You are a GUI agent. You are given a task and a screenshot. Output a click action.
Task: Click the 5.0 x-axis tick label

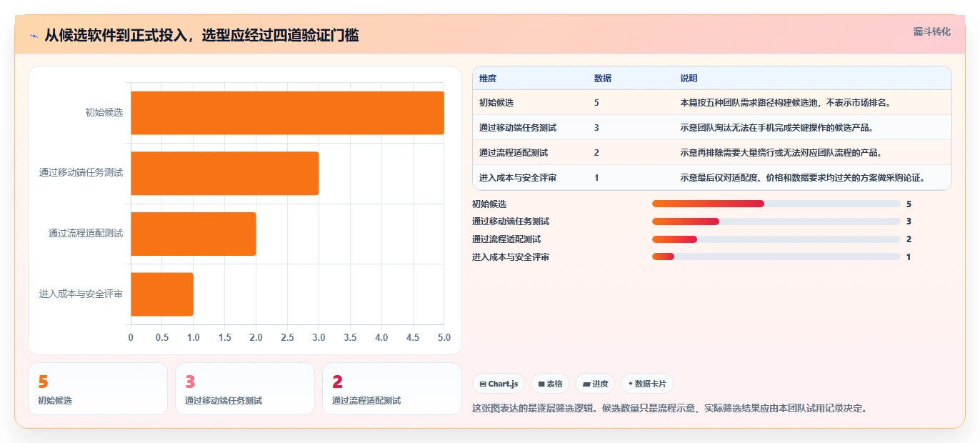(444, 337)
